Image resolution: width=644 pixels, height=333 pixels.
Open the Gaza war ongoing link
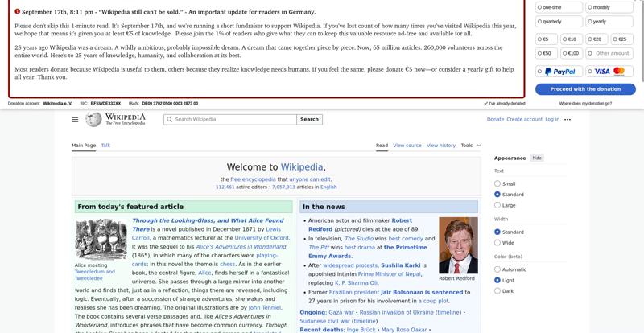coord(341,312)
